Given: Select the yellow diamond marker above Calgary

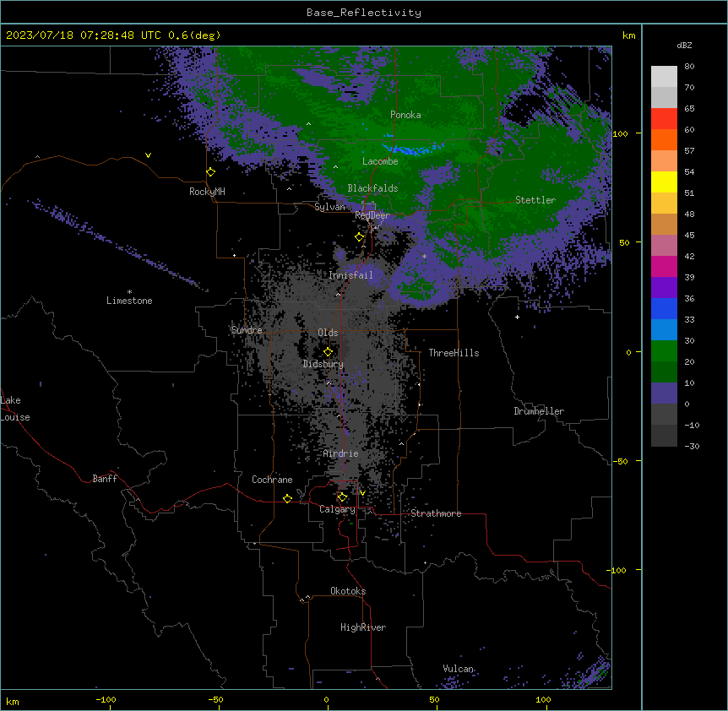Looking at the screenshot, I should pyautogui.click(x=342, y=497).
